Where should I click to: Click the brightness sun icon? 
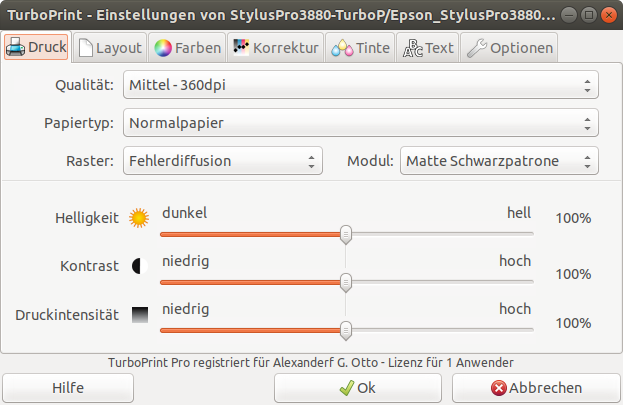pos(139,217)
